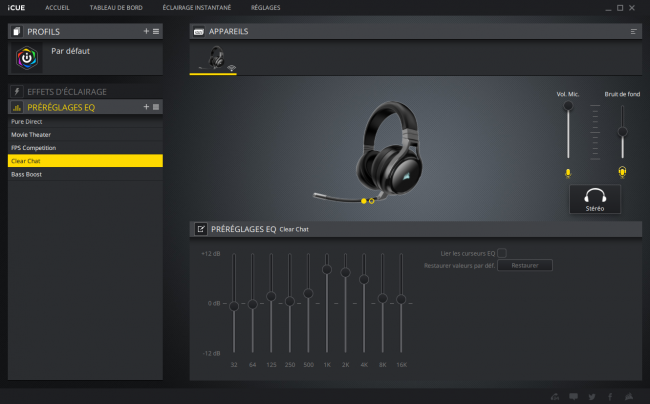This screenshot has height=404, width=650.
Task: Click the 1K EQ slider handle
Action: click(x=327, y=269)
